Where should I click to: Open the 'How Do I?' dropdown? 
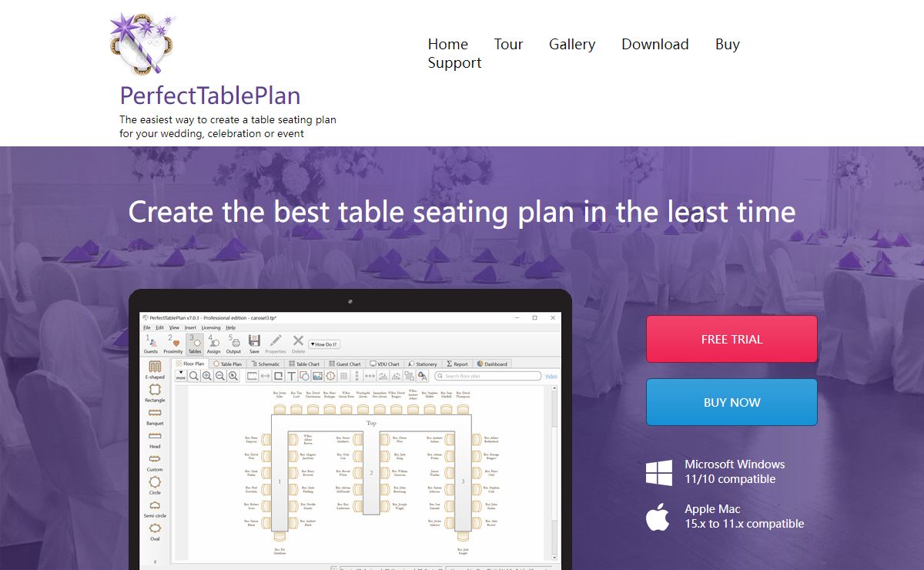pos(324,344)
